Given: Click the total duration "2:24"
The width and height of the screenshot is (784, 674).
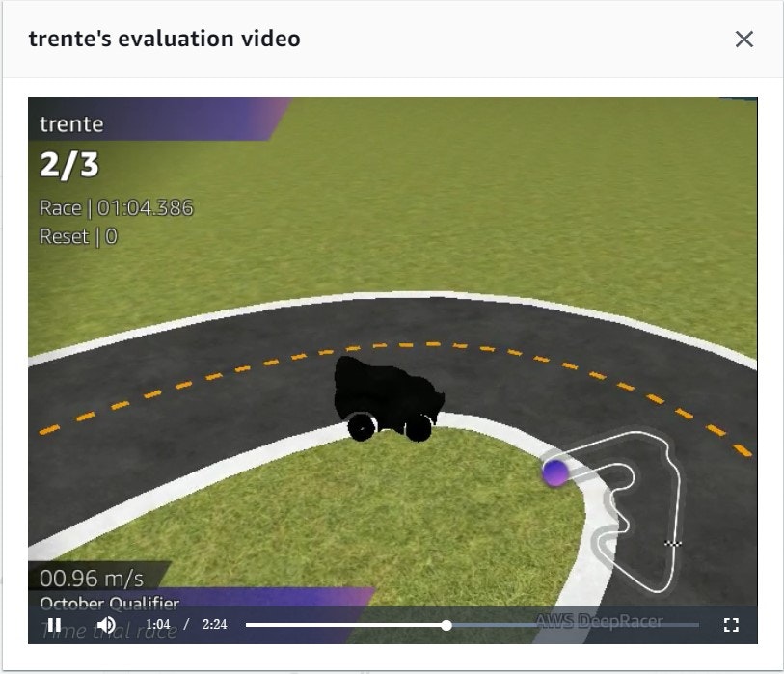Looking at the screenshot, I should click(214, 625).
